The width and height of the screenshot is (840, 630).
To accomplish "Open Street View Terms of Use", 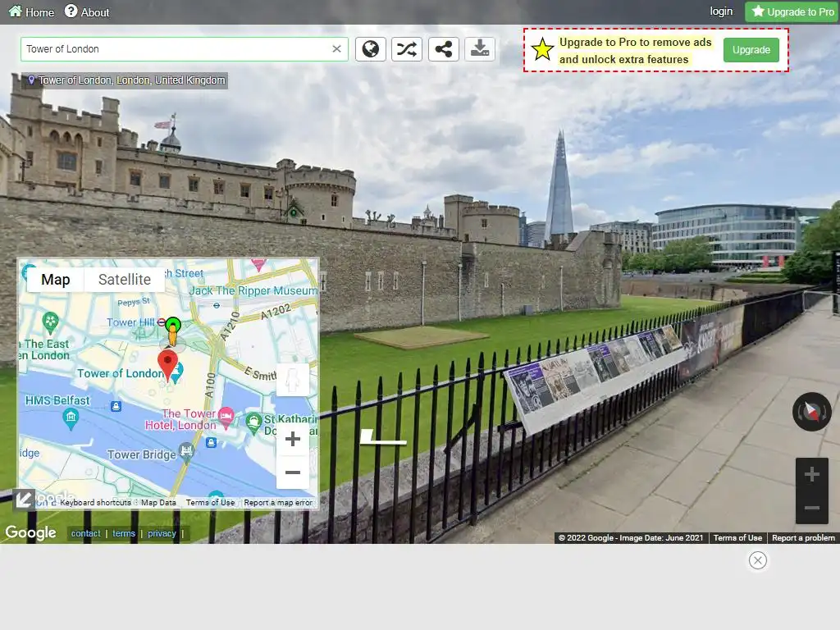I will (x=737, y=538).
